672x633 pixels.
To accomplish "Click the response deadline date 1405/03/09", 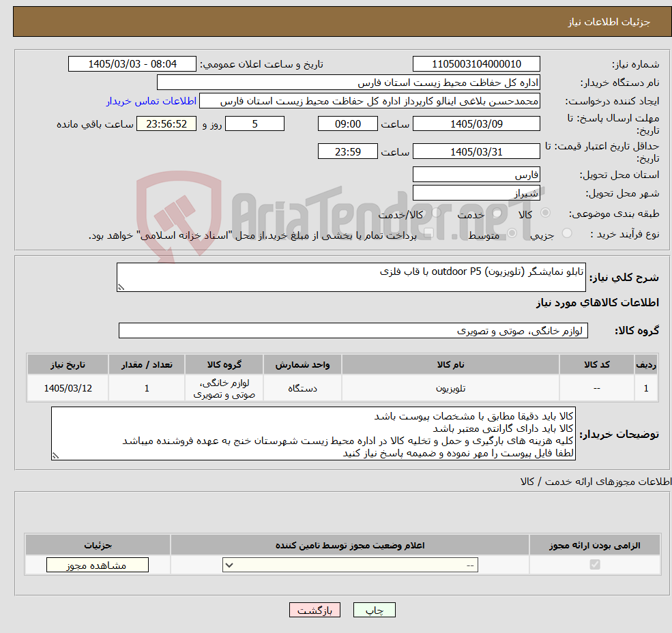I will 476,124.
